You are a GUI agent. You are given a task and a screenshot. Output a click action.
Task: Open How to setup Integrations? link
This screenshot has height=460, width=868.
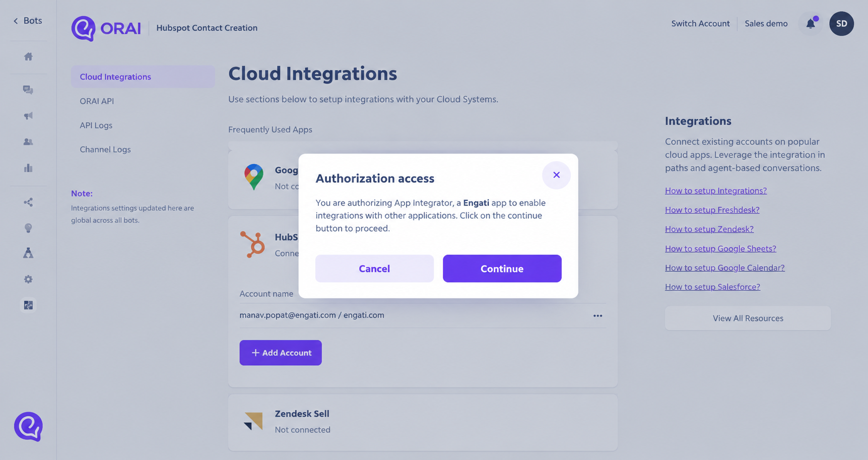[x=716, y=190]
